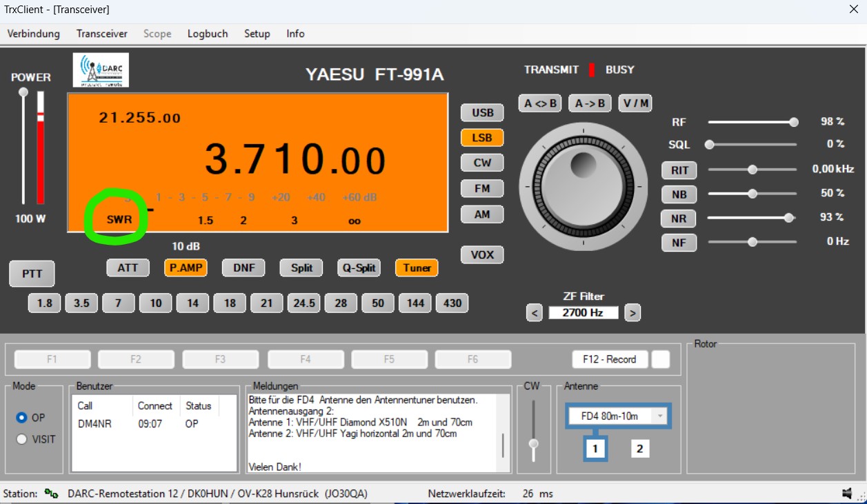The width and height of the screenshot is (867, 504).
Task: Adjust the NB level slider
Action: (x=753, y=194)
